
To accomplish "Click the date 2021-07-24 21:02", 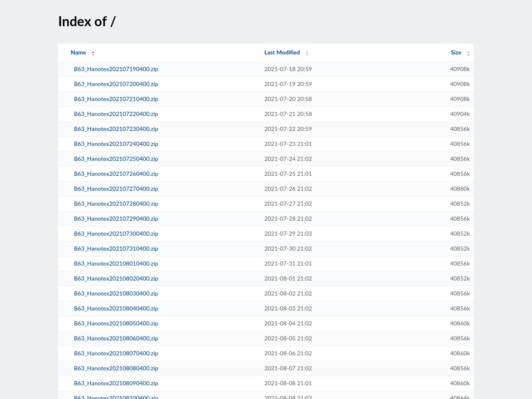I will tap(288, 159).
